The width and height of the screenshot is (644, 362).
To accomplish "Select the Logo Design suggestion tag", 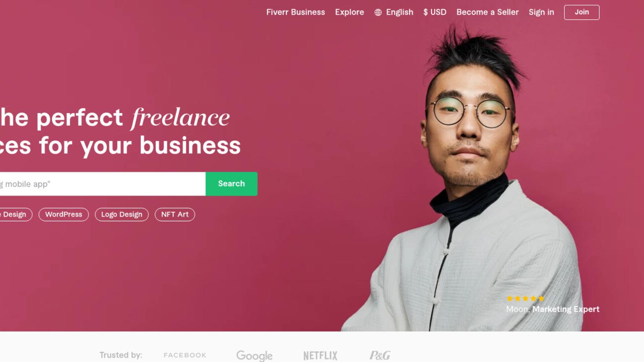I will (x=122, y=215).
